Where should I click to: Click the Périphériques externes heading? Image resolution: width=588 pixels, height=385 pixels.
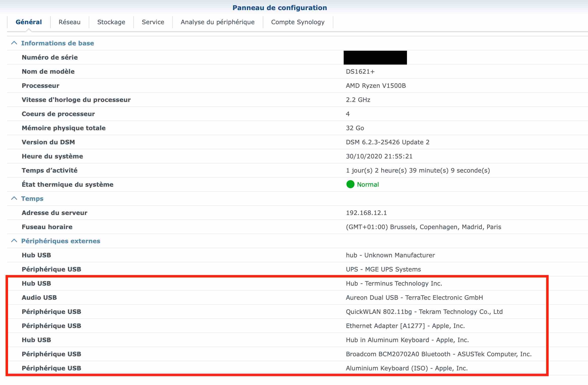point(61,241)
